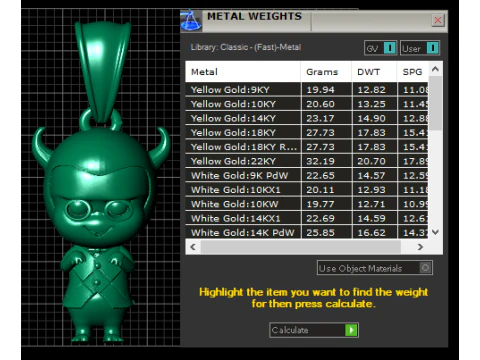Select the Yellow Gold:10KY row

307,104
